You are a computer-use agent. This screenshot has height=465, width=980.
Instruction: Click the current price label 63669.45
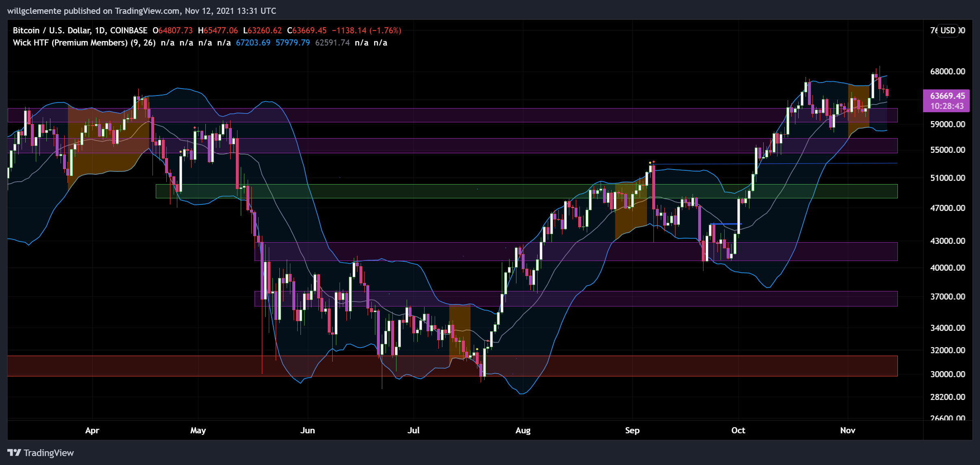947,96
